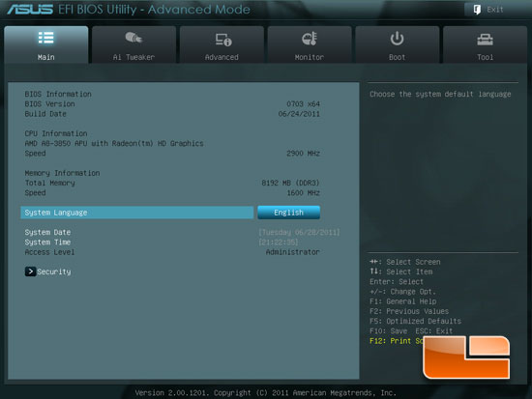Click the Advanced tab monitor-info icon
532x399 pixels.
tap(223, 40)
